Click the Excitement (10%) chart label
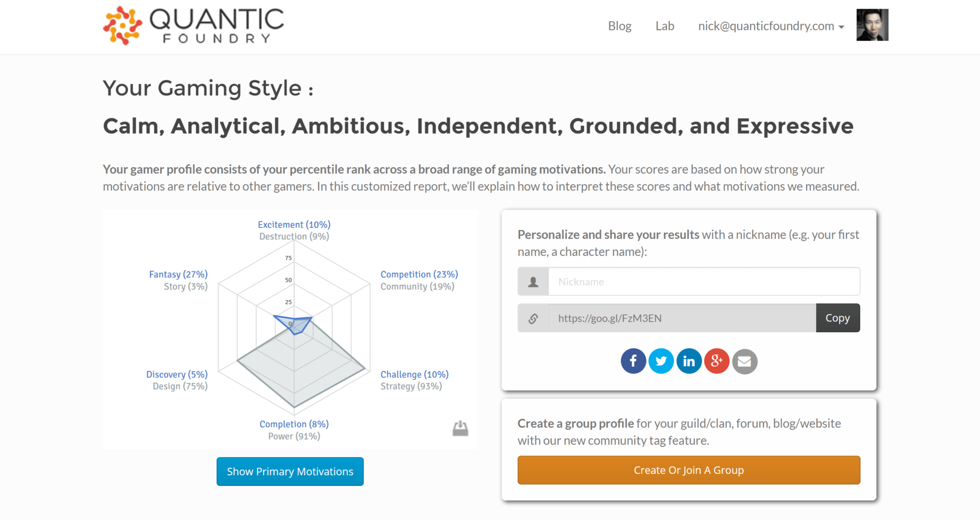 click(294, 225)
